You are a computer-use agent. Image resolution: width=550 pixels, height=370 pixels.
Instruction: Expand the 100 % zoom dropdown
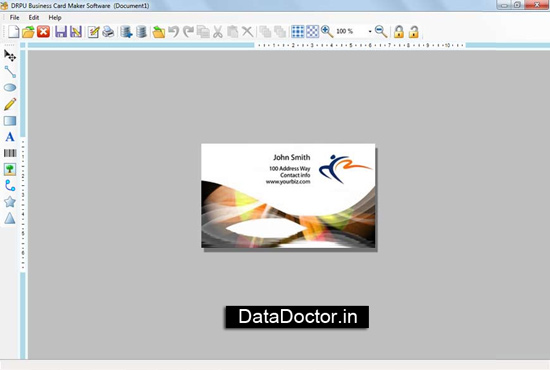(370, 32)
